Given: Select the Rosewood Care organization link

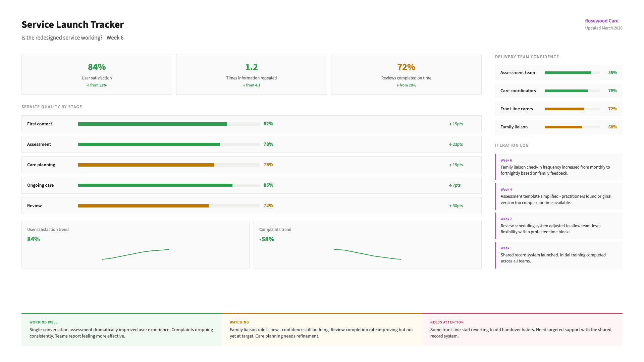Looking at the screenshot, I should pos(601,21).
